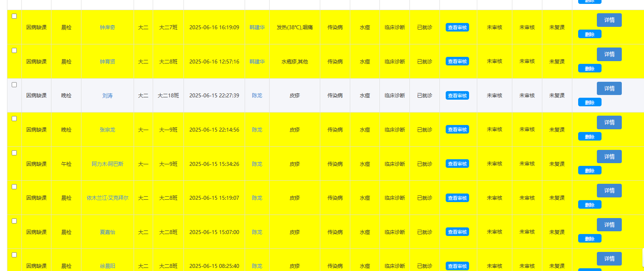The image size is (644, 271).
Task: Click 查看审核 for 阿力木·阿巴斯
Action: pos(457,164)
